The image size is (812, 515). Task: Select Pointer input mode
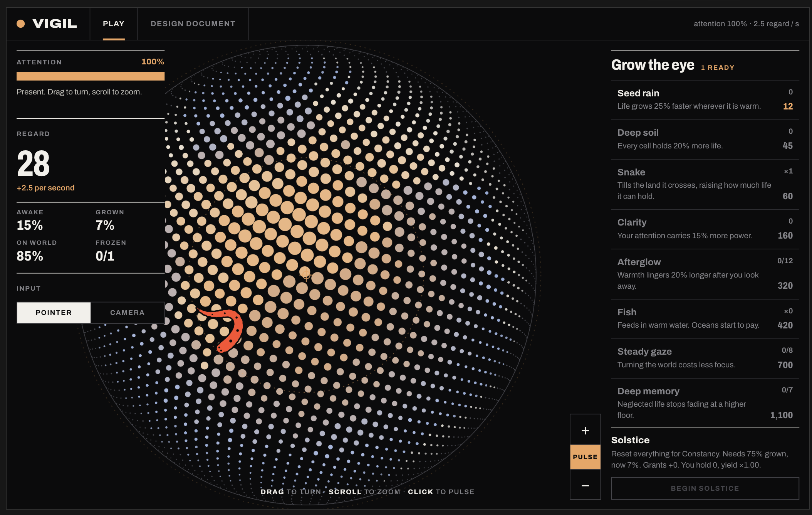point(54,313)
